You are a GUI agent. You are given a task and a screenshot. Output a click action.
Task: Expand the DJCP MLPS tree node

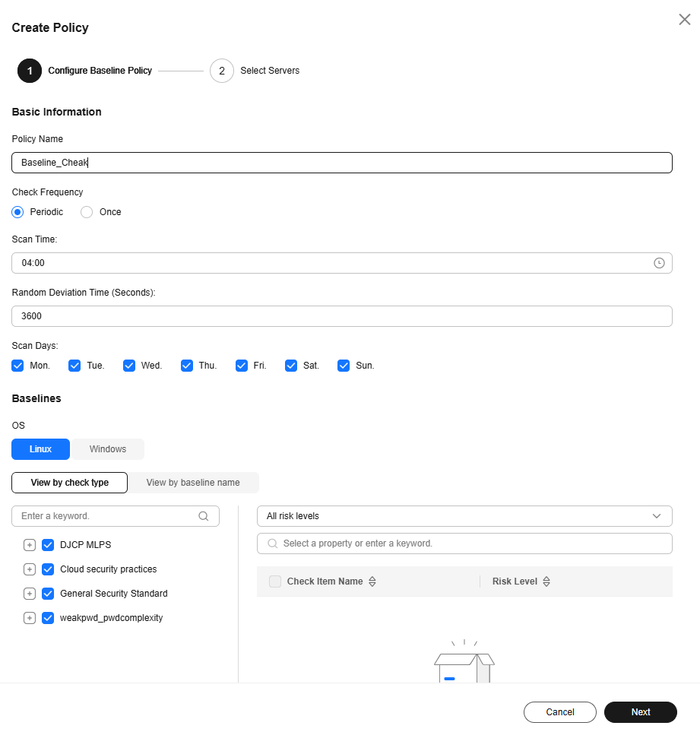coord(30,545)
